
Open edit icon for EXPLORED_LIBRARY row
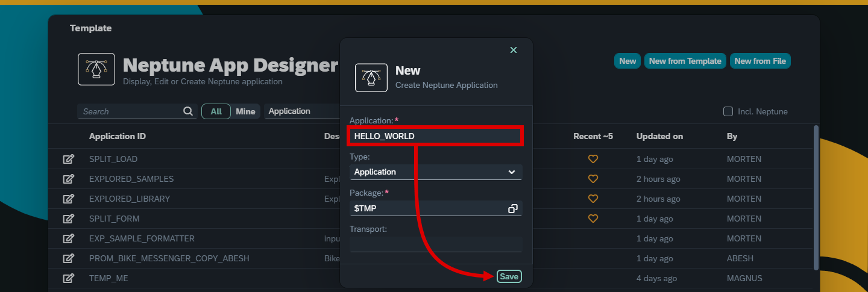click(69, 199)
